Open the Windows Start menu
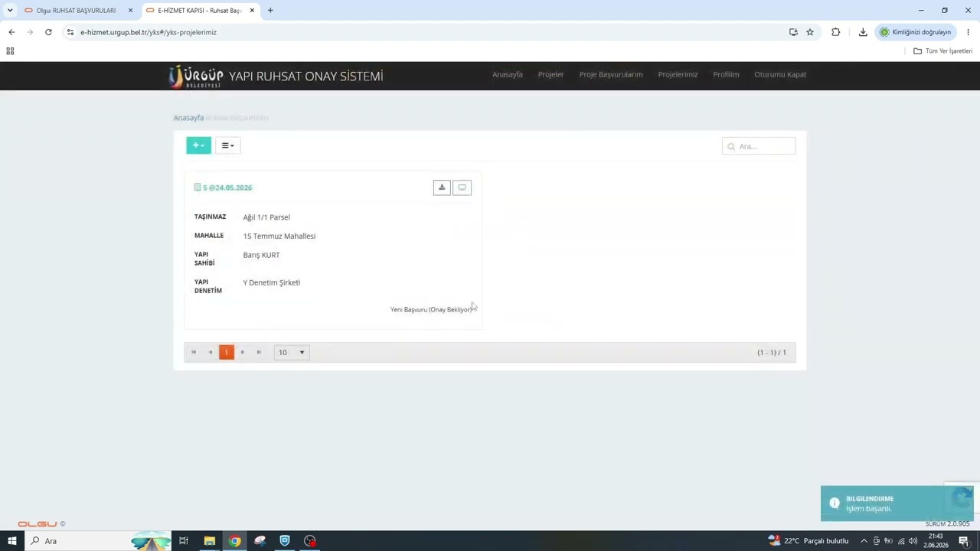 click(x=11, y=541)
